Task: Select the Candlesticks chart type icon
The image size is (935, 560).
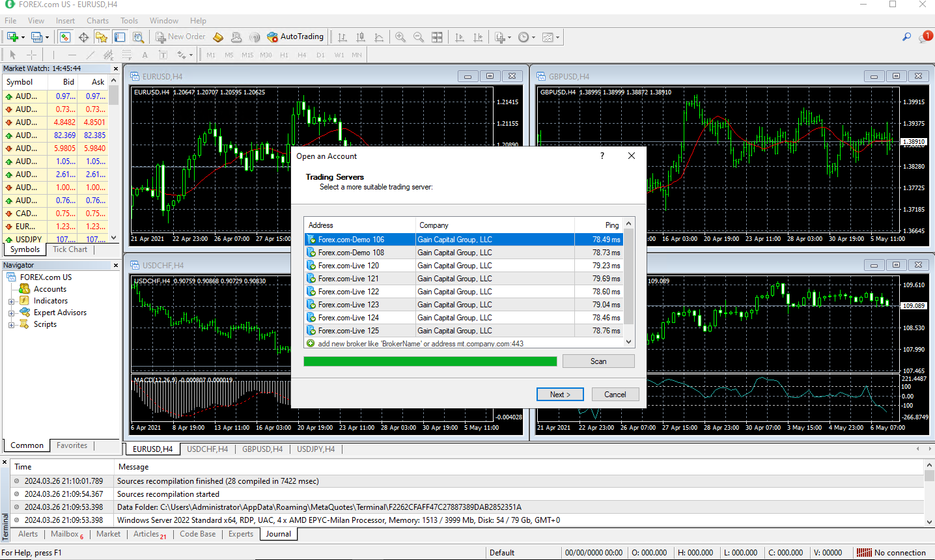Action: 361,37
